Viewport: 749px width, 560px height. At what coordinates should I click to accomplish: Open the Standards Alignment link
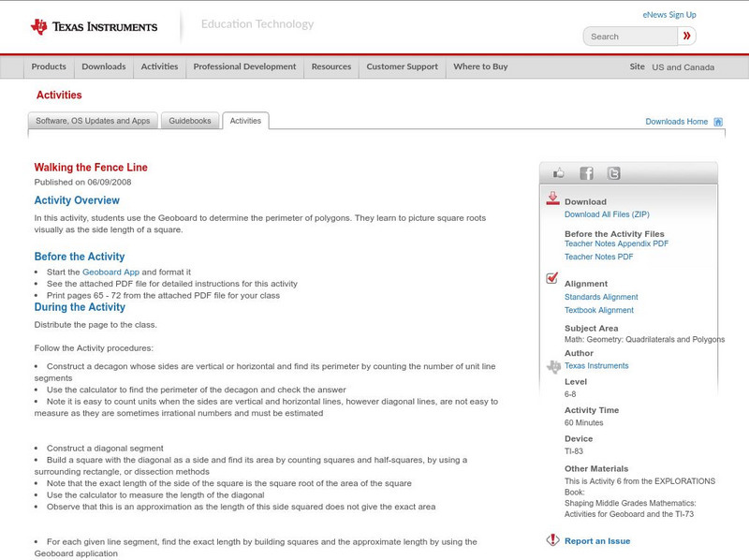point(602,296)
